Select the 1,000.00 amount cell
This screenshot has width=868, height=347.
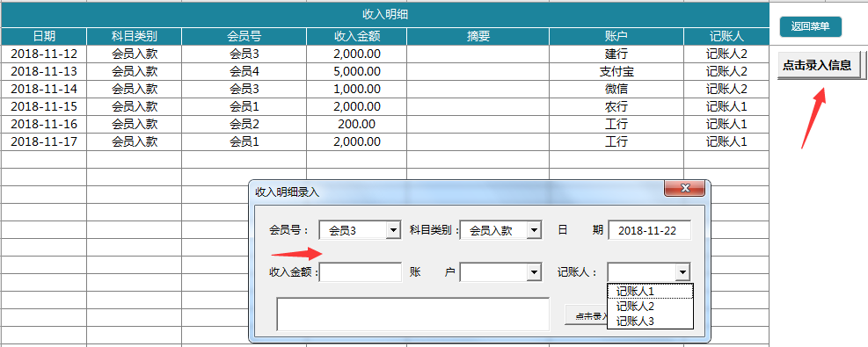click(x=357, y=89)
